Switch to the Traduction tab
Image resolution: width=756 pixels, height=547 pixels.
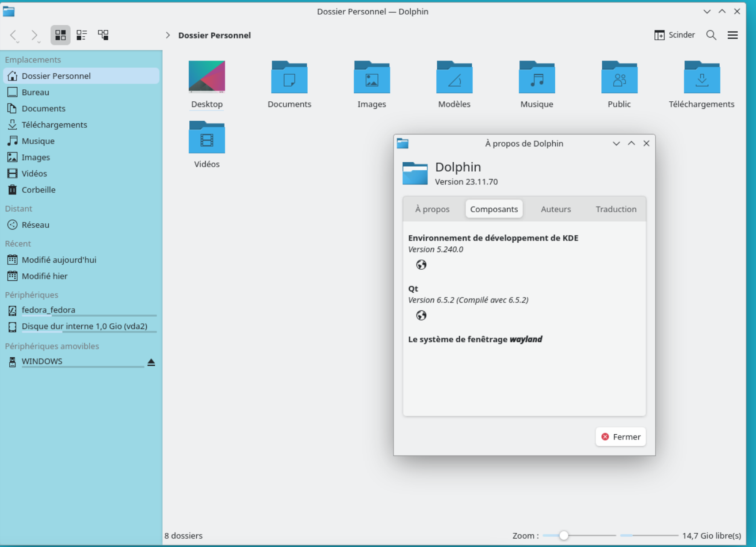[616, 209]
